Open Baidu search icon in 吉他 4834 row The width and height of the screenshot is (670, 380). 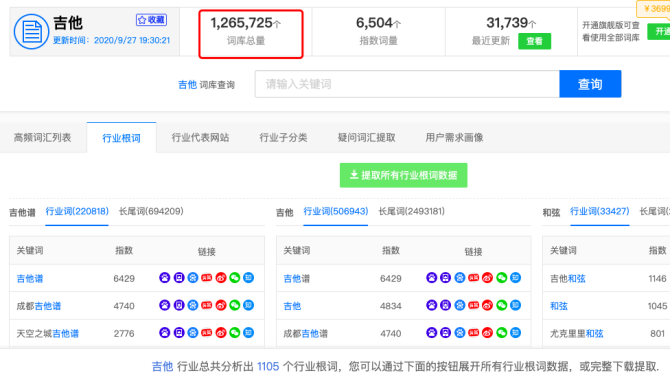pos(432,305)
